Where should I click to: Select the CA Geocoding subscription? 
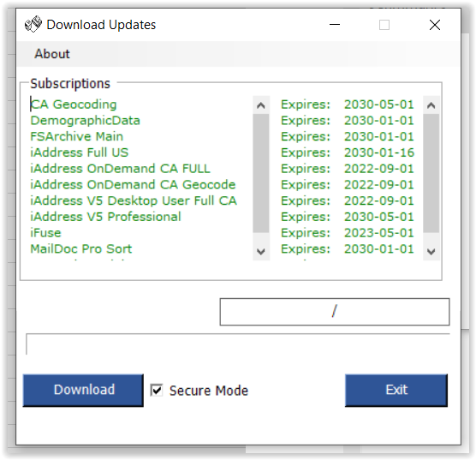click(x=74, y=105)
